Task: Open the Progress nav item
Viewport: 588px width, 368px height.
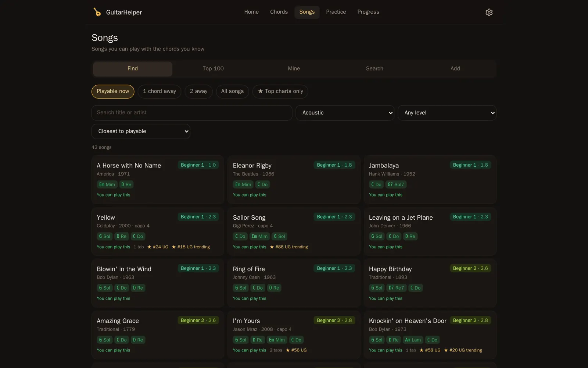Action: [x=368, y=12]
